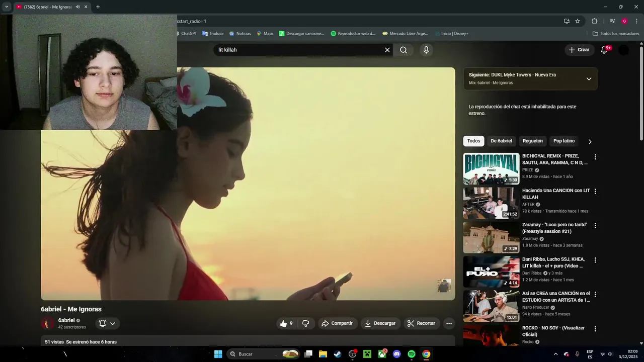644x362 pixels.
Task: Open the subscription notification bell dropdown
Action: click(x=107, y=323)
